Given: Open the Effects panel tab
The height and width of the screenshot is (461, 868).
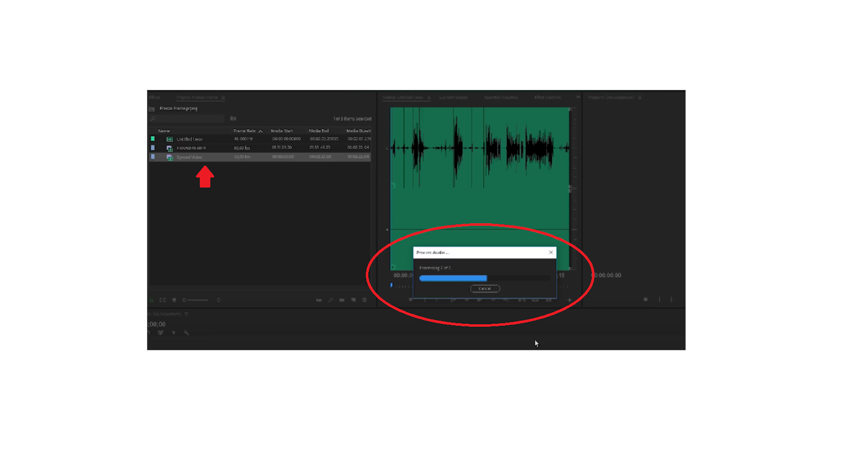Looking at the screenshot, I should (155, 98).
